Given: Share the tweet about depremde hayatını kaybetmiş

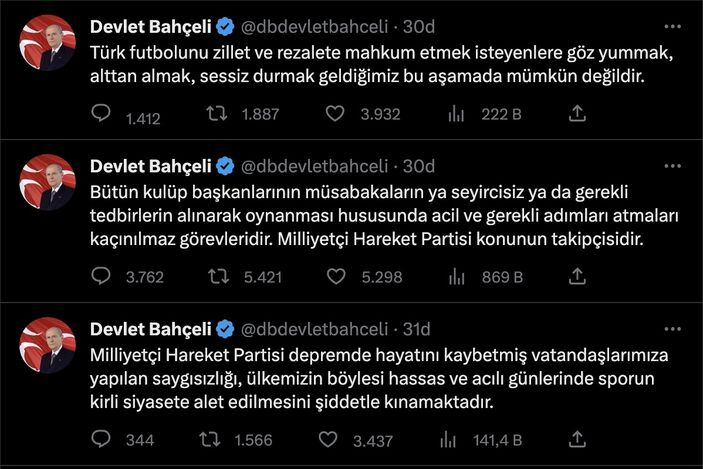Looking at the screenshot, I should tap(577, 439).
